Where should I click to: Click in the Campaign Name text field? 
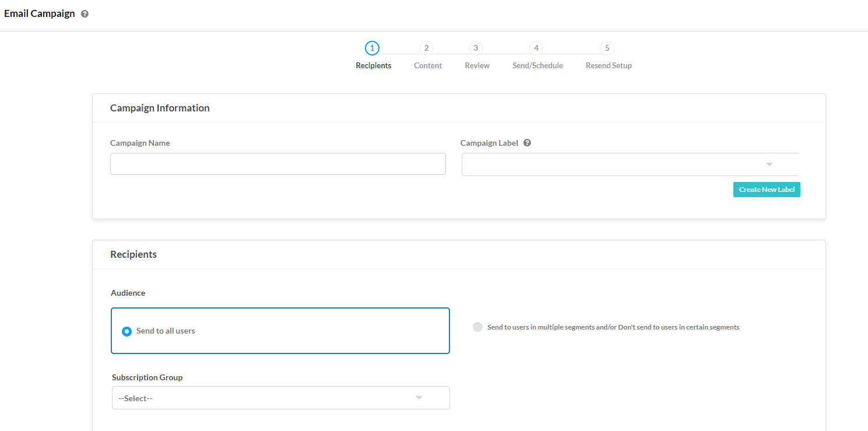coord(278,164)
